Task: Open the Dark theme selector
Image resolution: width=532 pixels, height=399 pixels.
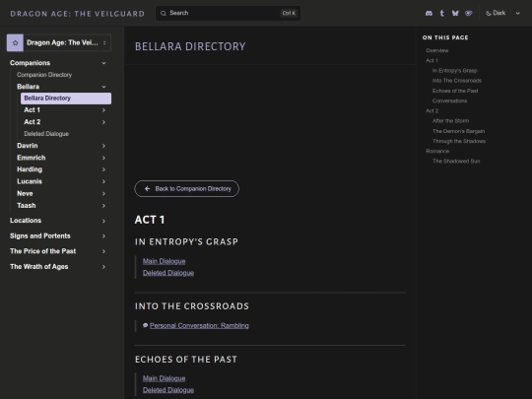Action: 502,13
